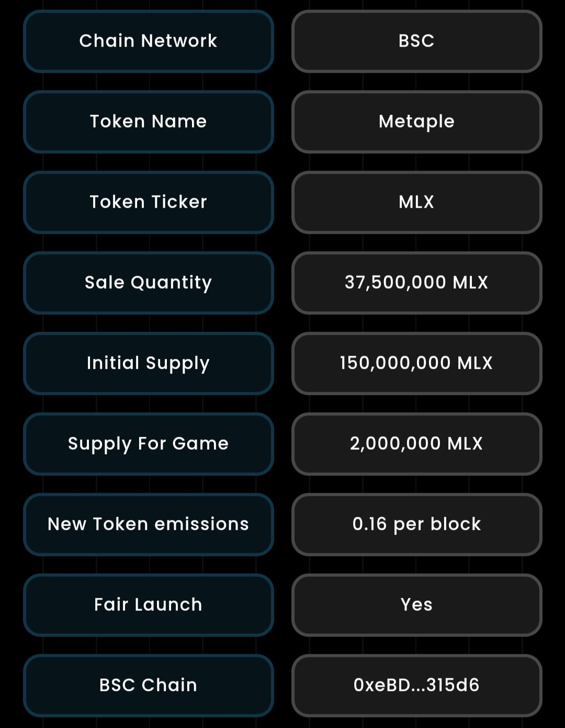Select the 0.16 per block value

[416, 525]
